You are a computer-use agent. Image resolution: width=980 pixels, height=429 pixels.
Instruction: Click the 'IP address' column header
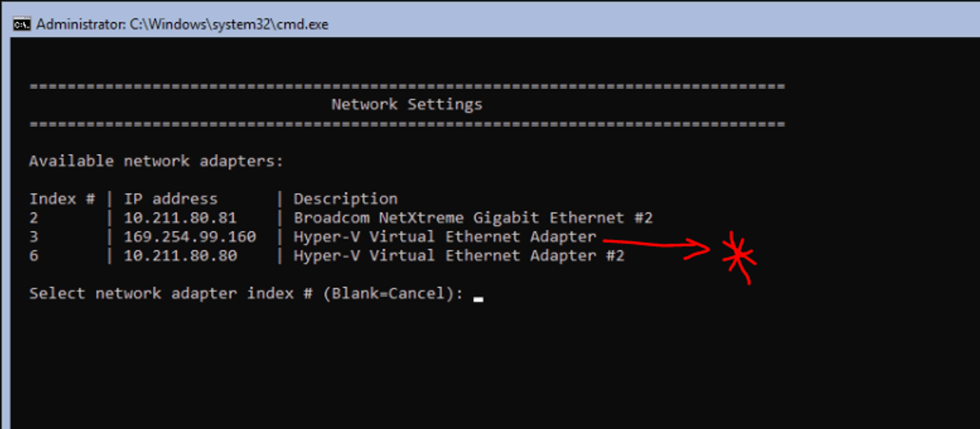click(171, 199)
